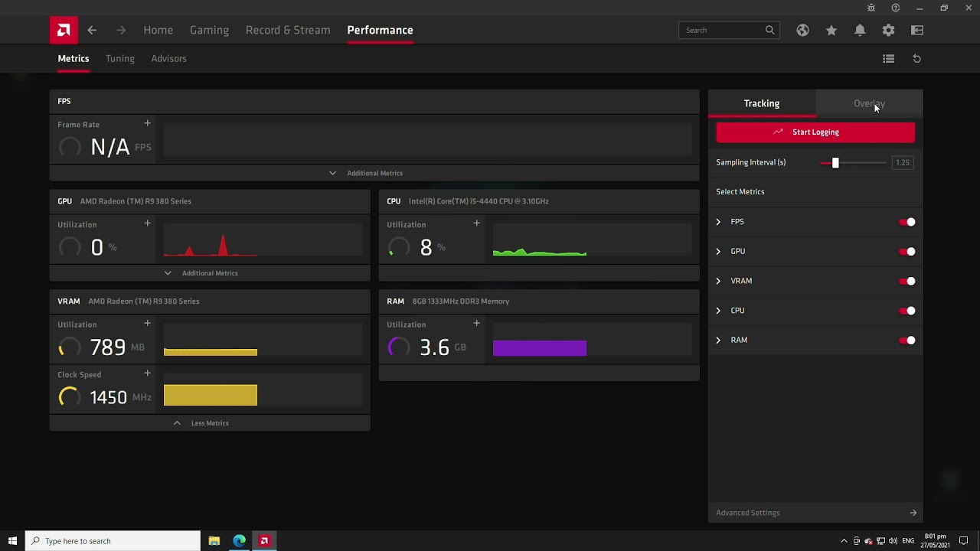980x551 pixels.
Task: Reset metrics with the refresh icon
Action: (x=916, y=58)
